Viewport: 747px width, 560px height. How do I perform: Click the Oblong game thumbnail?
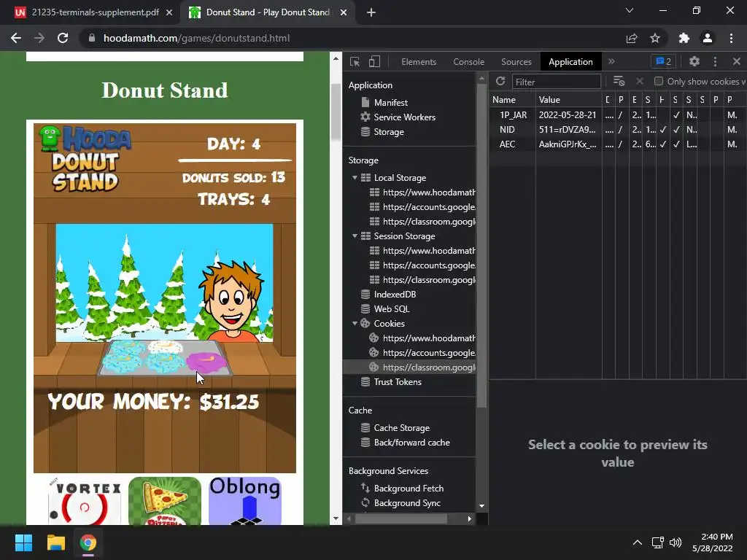[x=245, y=501]
